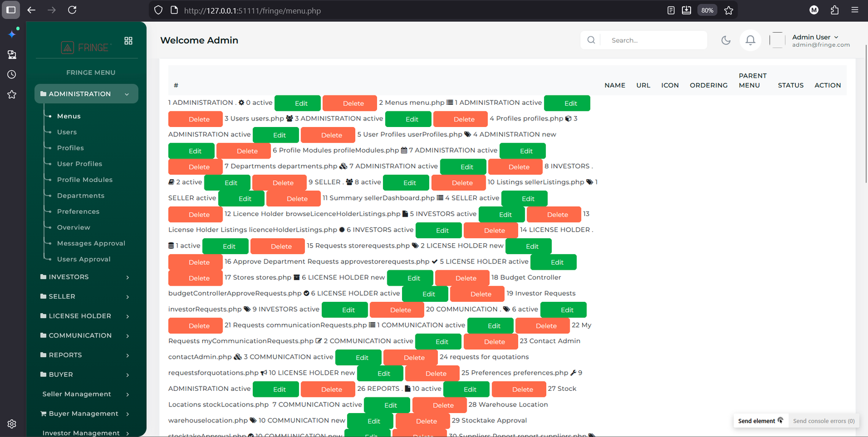The height and width of the screenshot is (437, 868).
Task: Open browser bookmark star icon
Action: (x=729, y=10)
